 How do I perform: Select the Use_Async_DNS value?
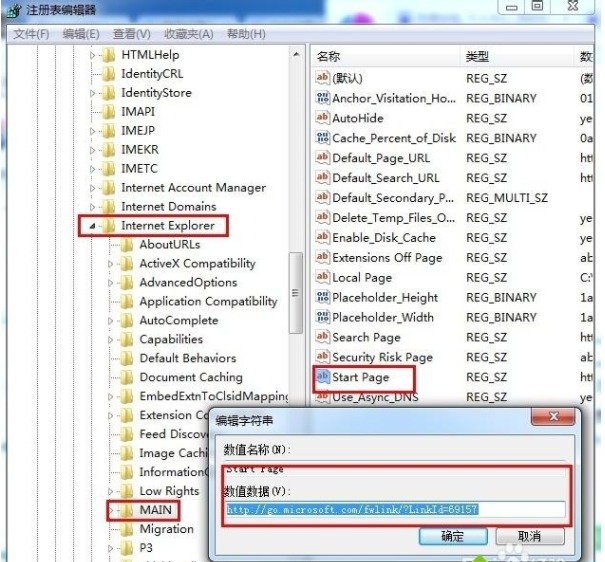click(x=375, y=397)
